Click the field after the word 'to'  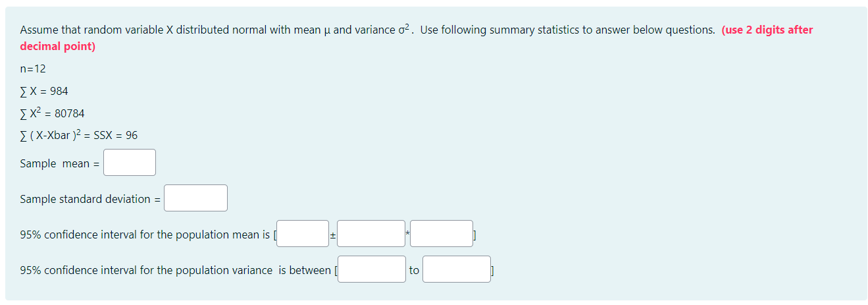click(456, 269)
